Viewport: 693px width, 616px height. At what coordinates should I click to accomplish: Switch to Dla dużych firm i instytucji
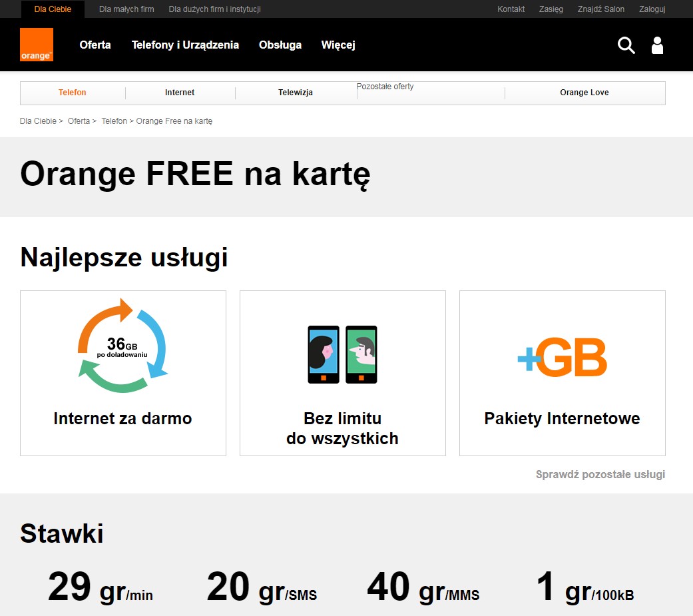(215, 9)
